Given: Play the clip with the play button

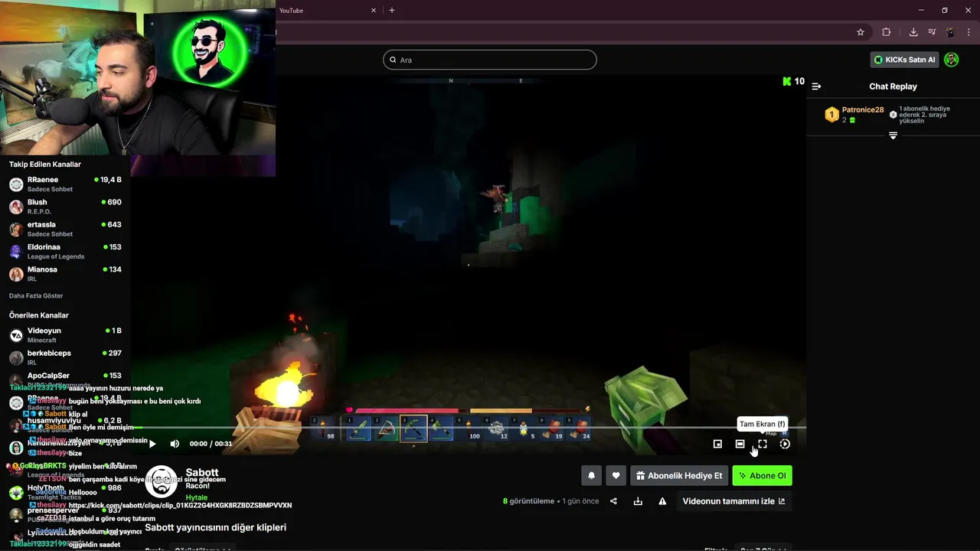Looking at the screenshot, I should tap(152, 444).
